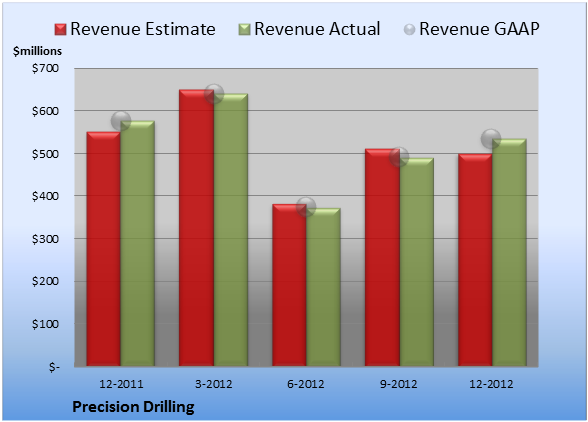Screen dimensions: 588x422
Task: Click the '$-' zero y-axis label
Action: [54, 366]
